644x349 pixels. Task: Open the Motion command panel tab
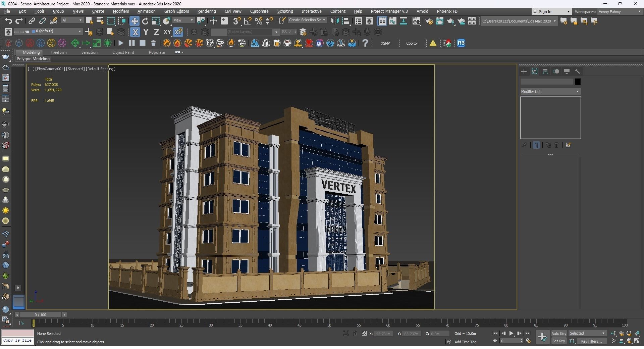556,71
